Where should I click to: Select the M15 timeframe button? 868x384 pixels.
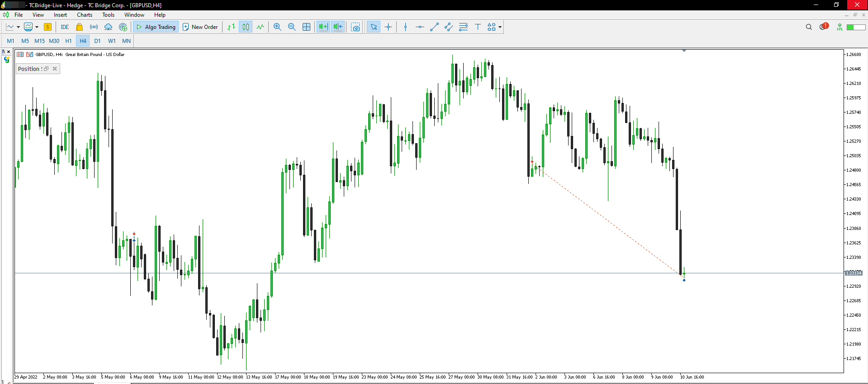click(39, 41)
